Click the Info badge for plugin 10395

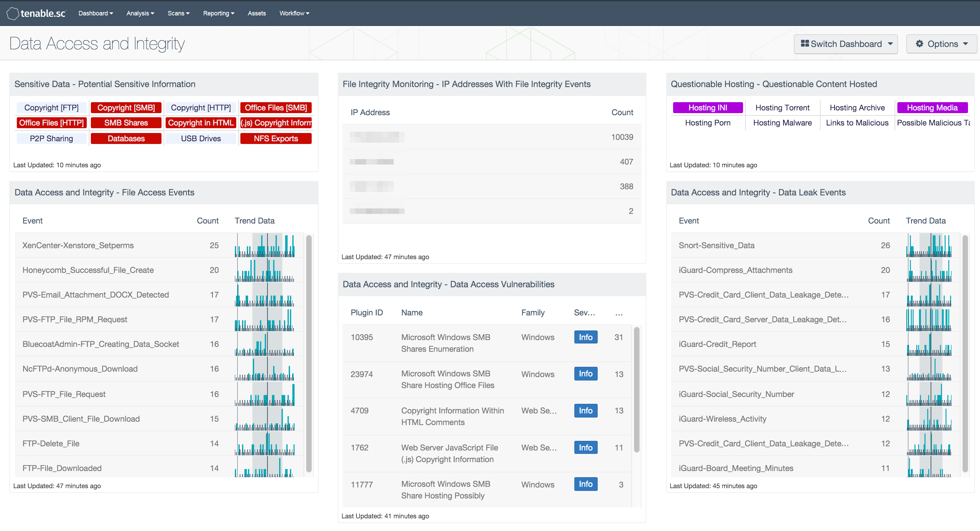[585, 337]
